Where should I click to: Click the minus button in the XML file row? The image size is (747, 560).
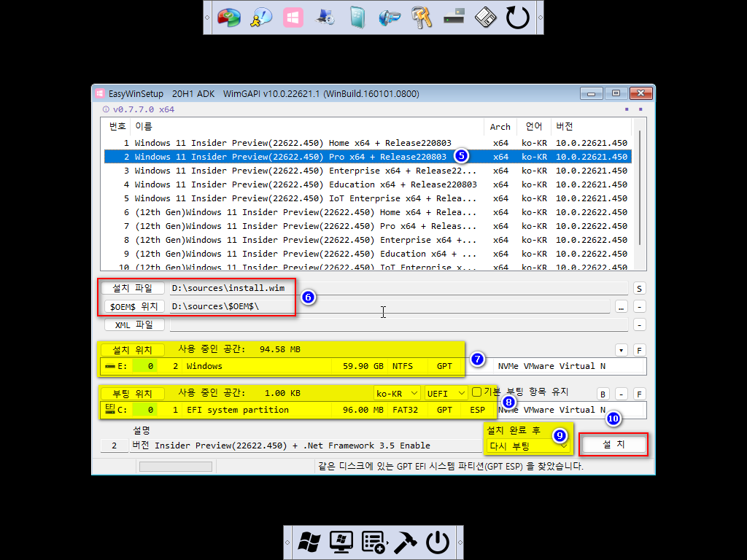(x=639, y=325)
